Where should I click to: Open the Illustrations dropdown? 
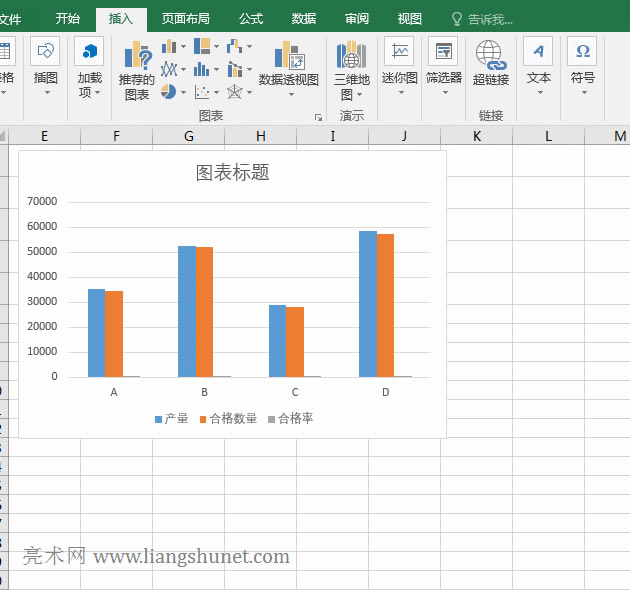coord(46,54)
